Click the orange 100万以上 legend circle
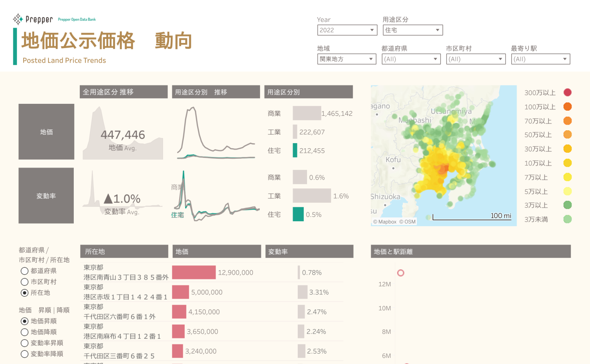Image resolution: width=590 pixels, height=364 pixels. coord(567,107)
